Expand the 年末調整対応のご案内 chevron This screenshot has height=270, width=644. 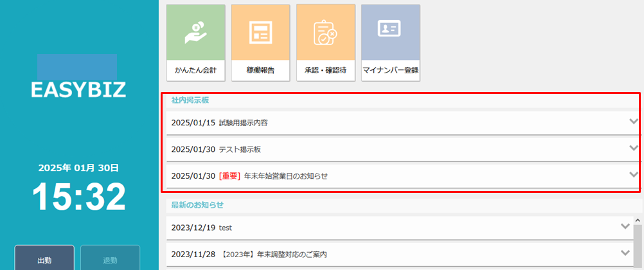click(x=625, y=253)
